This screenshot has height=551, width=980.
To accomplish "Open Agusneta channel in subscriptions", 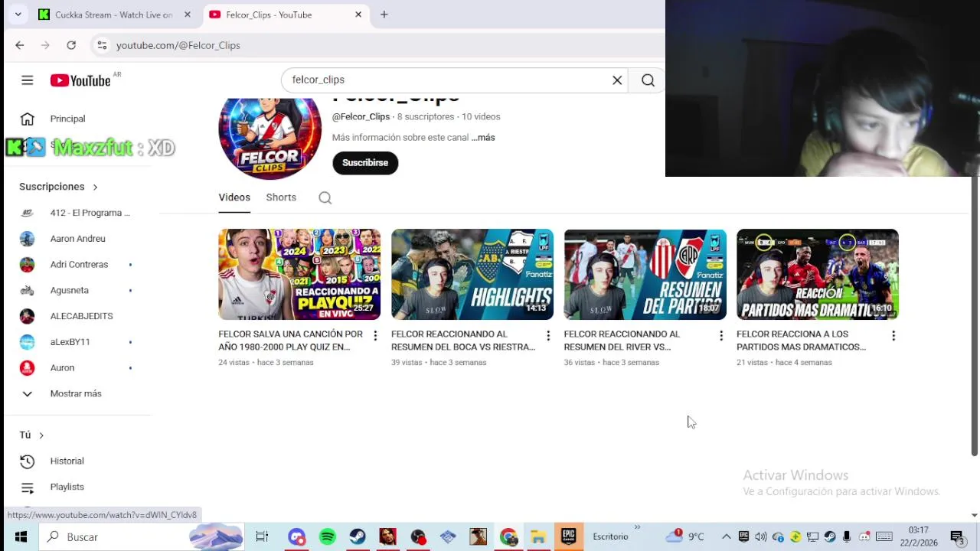I will pos(77,291).
